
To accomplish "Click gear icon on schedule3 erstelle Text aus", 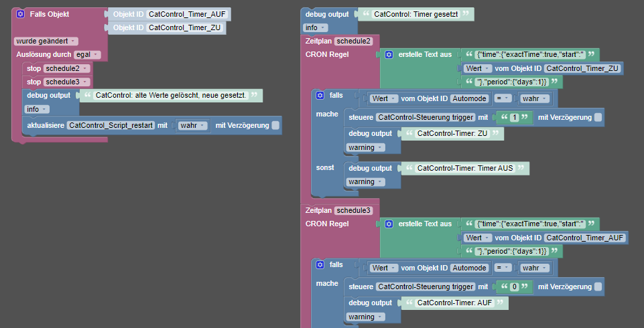I will click(389, 224).
